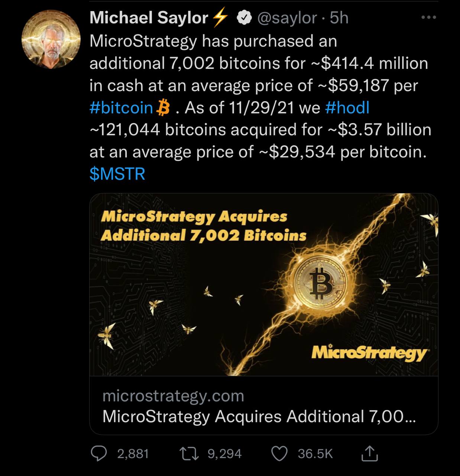Open the three-dot more options menu
460x476 pixels.
point(429,17)
